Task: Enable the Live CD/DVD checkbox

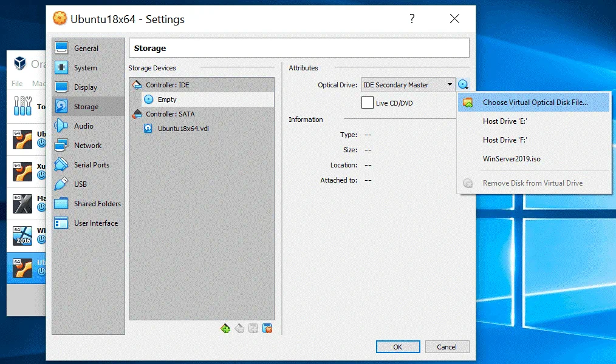Action: [367, 103]
